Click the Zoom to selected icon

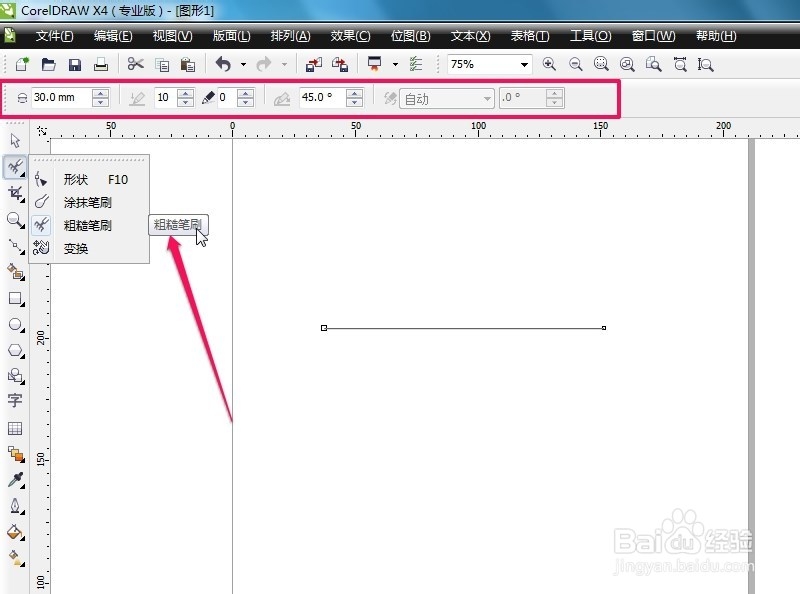[602, 64]
